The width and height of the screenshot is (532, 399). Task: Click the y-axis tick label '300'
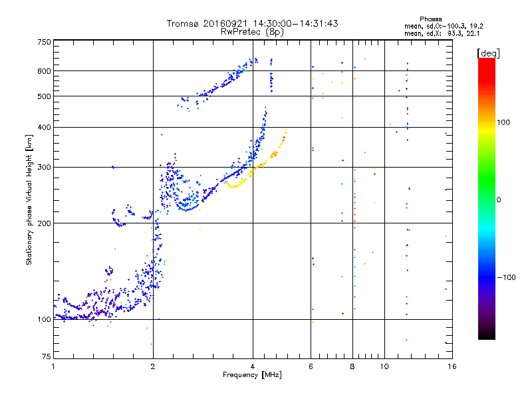[44, 167]
